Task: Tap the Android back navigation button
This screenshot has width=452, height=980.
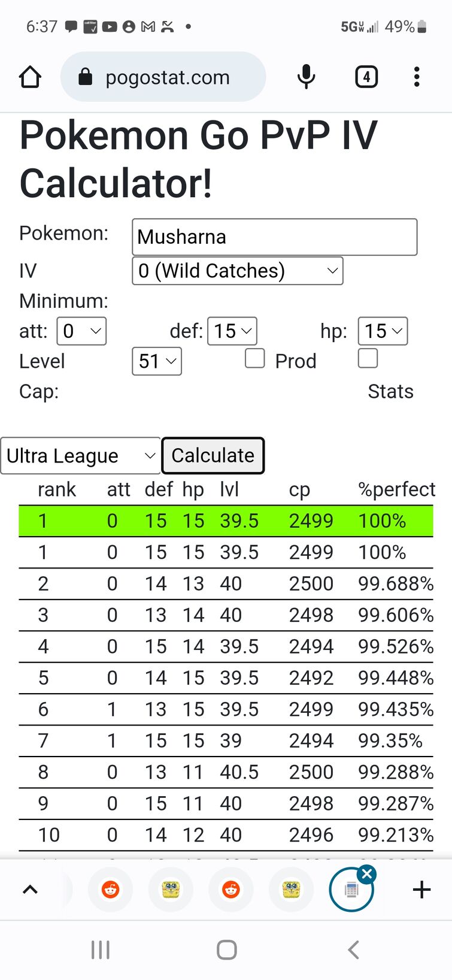Action: click(353, 949)
